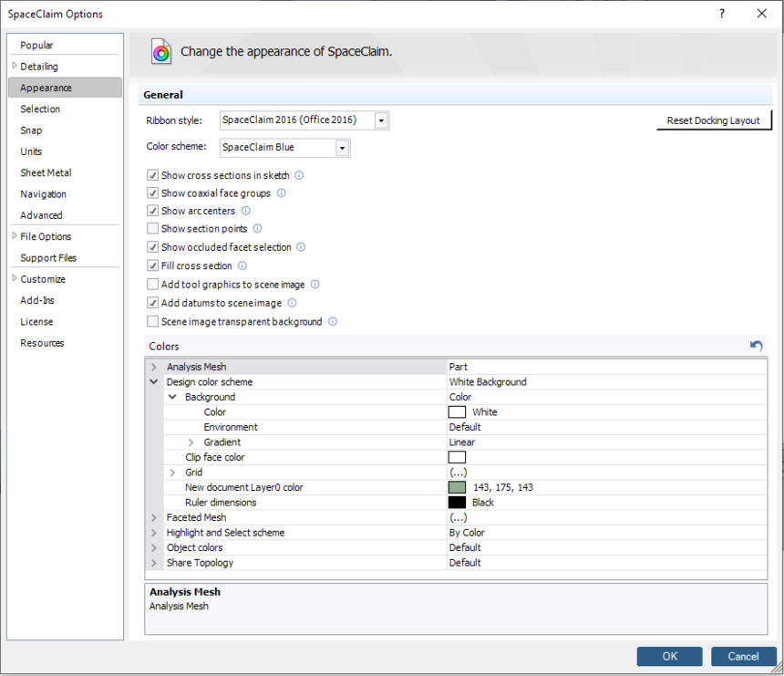The image size is (784, 676).
Task: Uncheck Fill cross section
Action: point(152,265)
